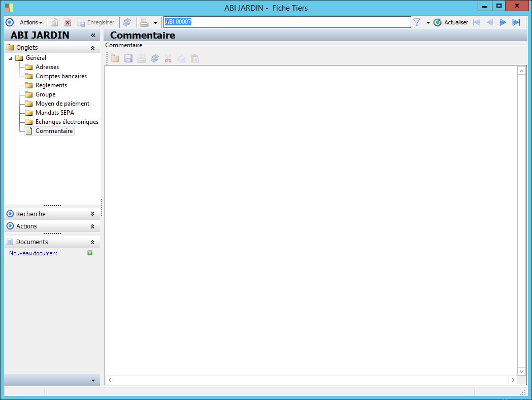Click the open folder icon in comment toolbar

coord(115,59)
